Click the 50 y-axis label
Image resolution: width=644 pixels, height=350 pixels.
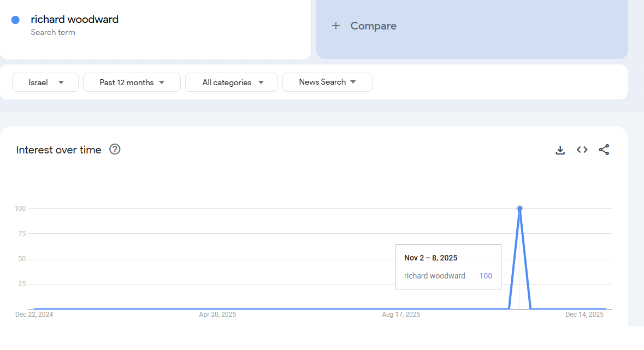pyautogui.click(x=22, y=259)
